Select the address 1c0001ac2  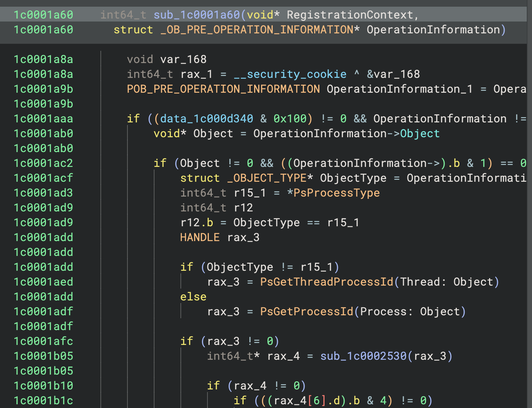point(43,163)
